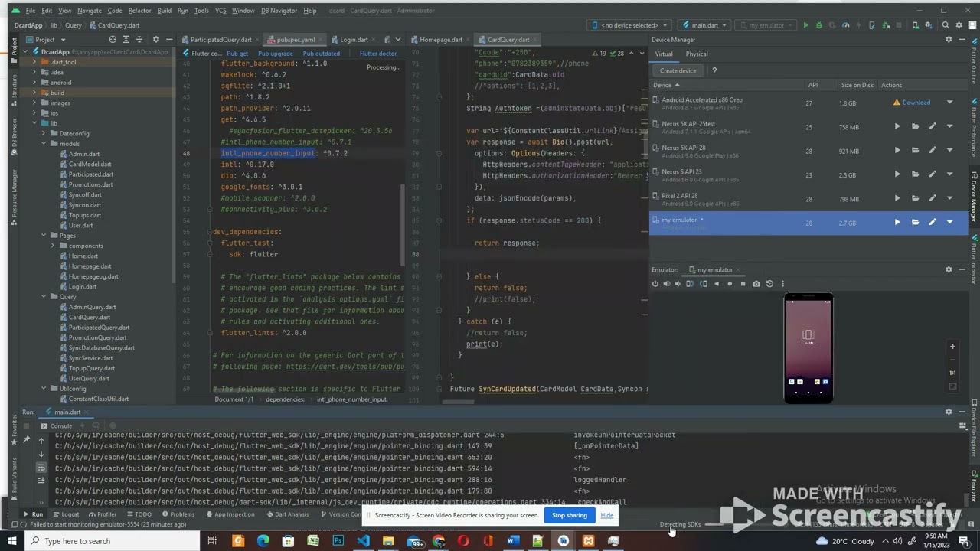Click emulator phone screen preview
The height and width of the screenshot is (551, 980).
[x=808, y=347]
